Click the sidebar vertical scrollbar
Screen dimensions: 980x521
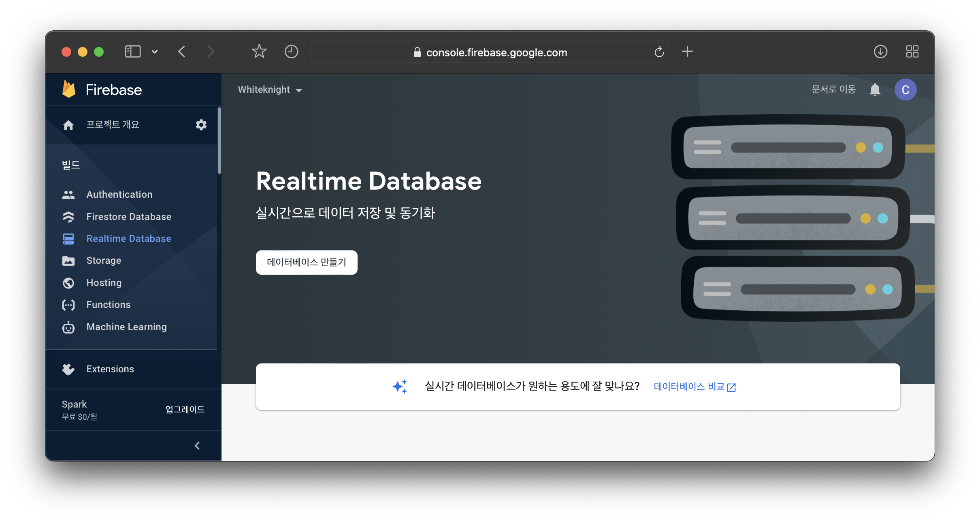[x=219, y=141]
